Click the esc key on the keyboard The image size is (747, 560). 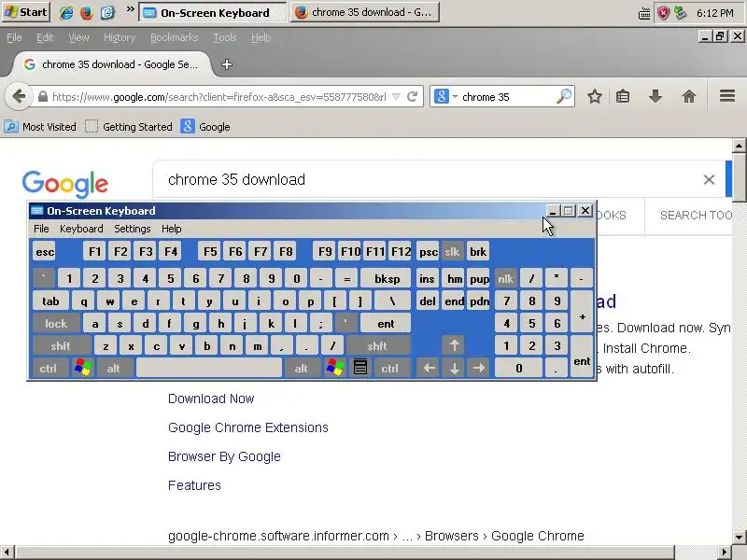pyautogui.click(x=45, y=251)
